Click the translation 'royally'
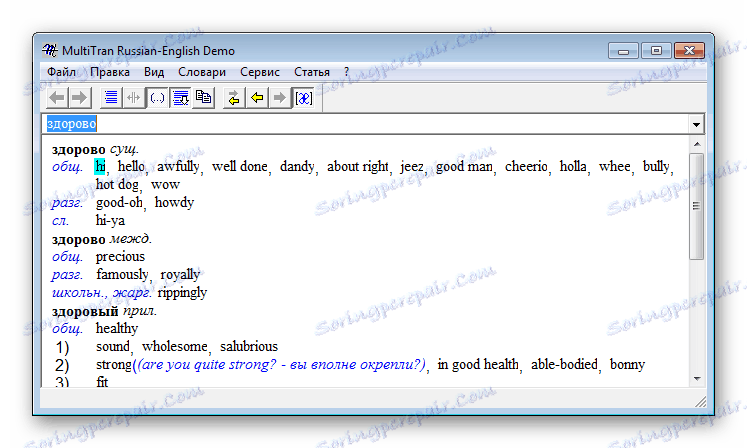 click(x=180, y=275)
